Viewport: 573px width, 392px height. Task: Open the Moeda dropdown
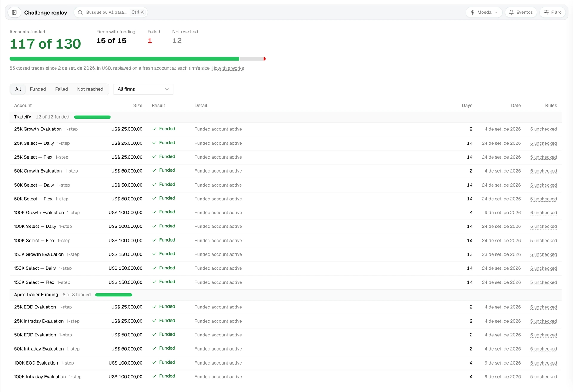click(x=484, y=13)
